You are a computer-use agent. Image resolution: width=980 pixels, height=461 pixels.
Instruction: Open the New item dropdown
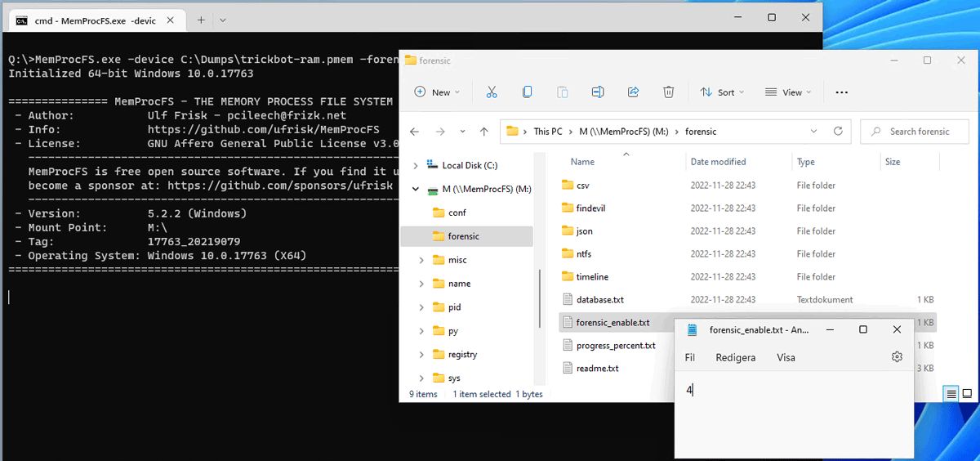tap(437, 92)
